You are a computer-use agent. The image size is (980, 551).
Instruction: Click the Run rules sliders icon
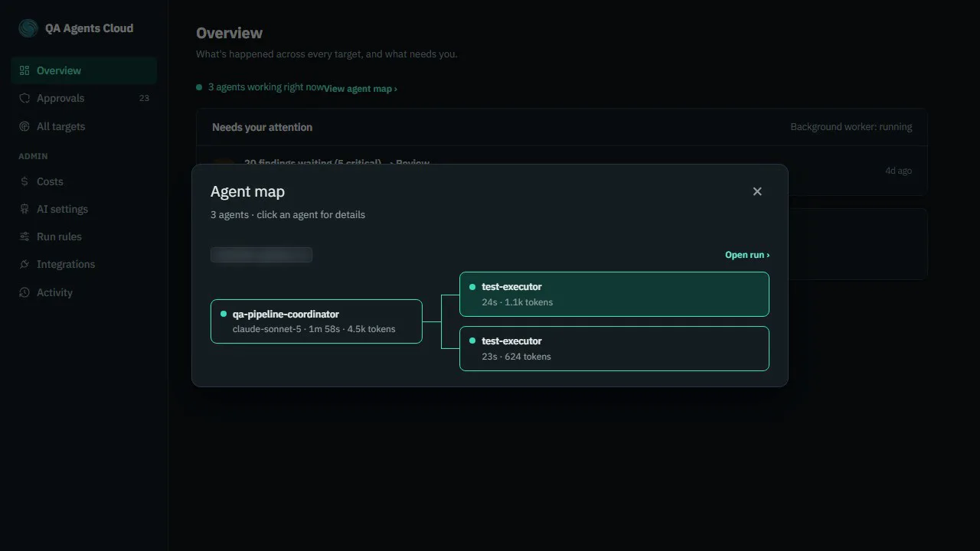(x=24, y=236)
